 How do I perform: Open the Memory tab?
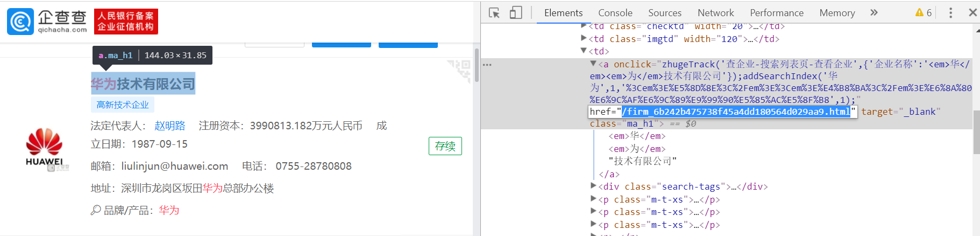click(x=837, y=12)
